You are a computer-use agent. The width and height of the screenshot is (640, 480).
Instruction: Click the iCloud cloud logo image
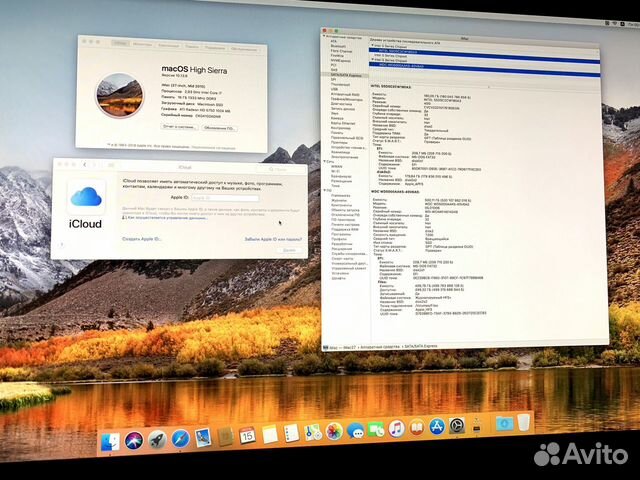coord(86,197)
